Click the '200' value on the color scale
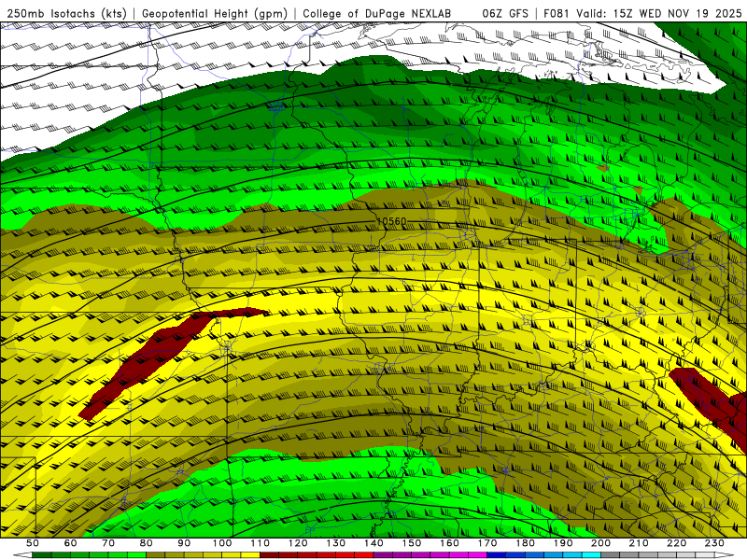 [600, 543]
